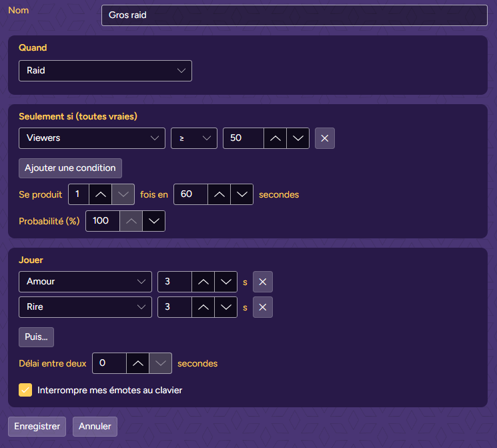Decrease the Rire duration

point(225,307)
